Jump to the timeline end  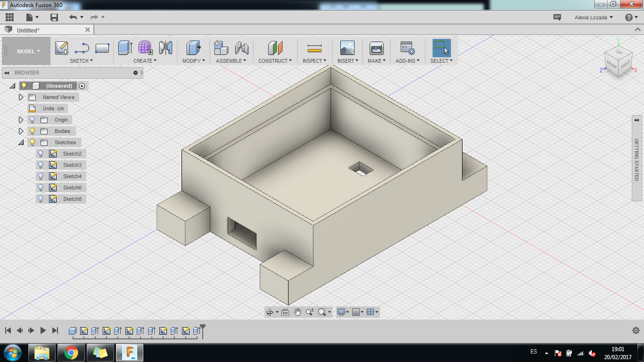tap(55, 331)
